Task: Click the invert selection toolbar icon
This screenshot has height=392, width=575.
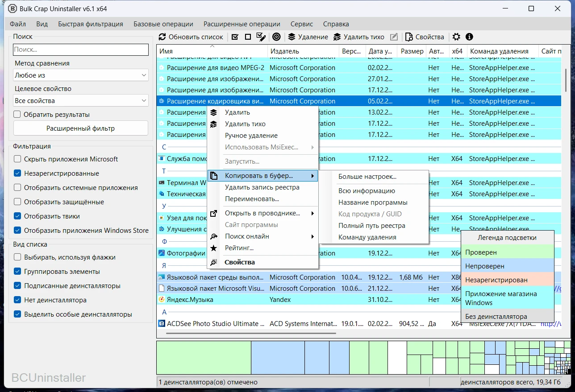Action: point(261,37)
